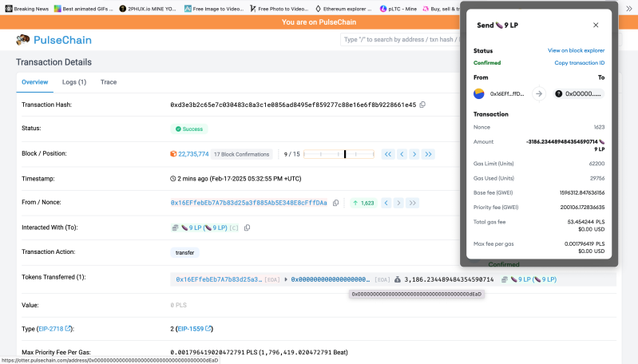Click To address 0x00000 in popup
Screen dimensions: 638x364
tap(579, 94)
